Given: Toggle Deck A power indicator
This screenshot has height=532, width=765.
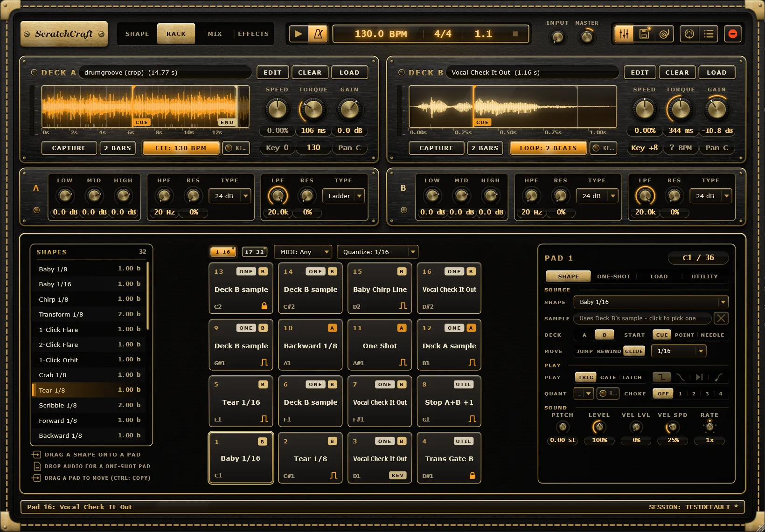Looking at the screenshot, I should [34, 72].
